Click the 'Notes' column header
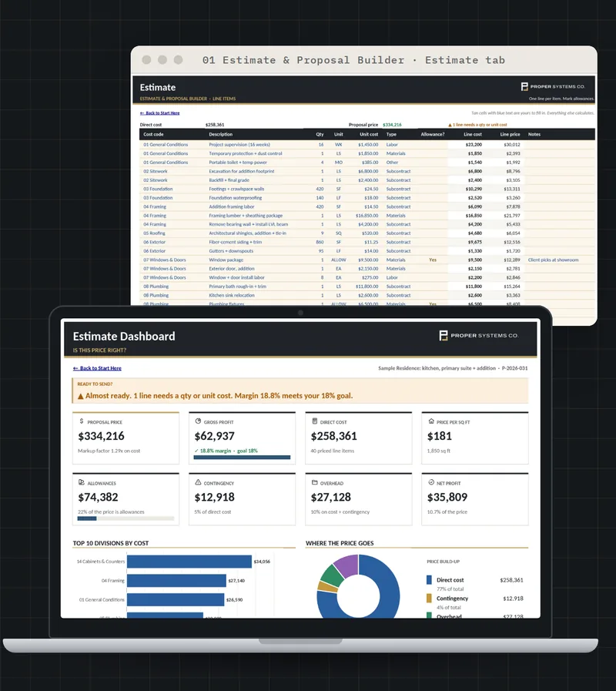616x691 pixels. click(x=534, y=134)
